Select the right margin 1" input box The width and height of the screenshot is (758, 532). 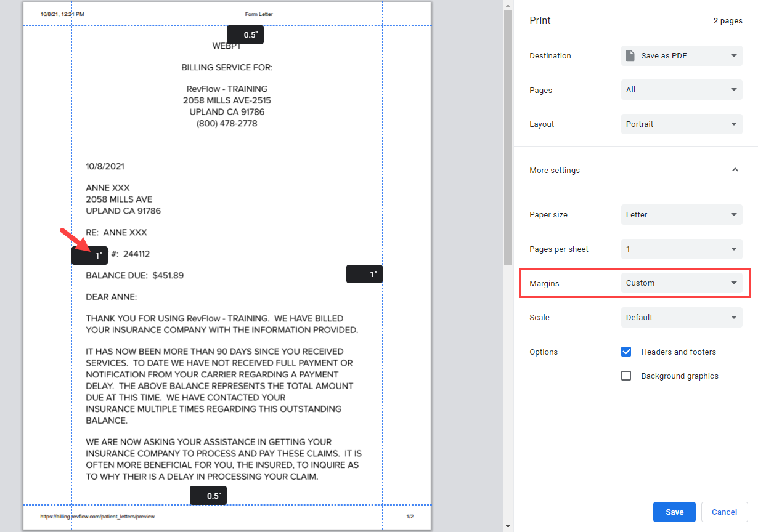(365, 274)
